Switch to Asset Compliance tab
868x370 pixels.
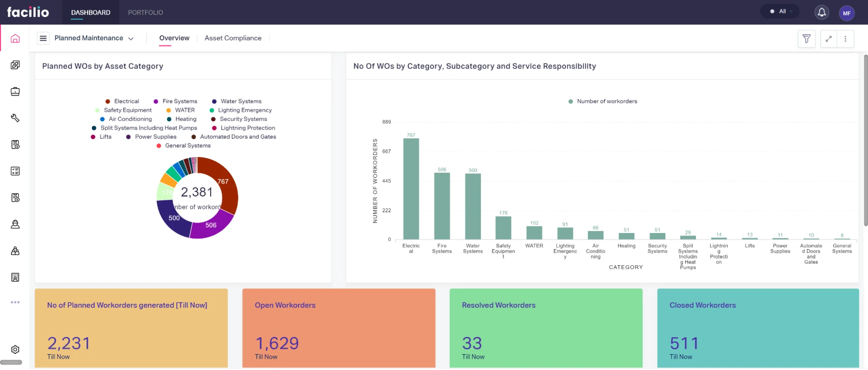point(233,38)
